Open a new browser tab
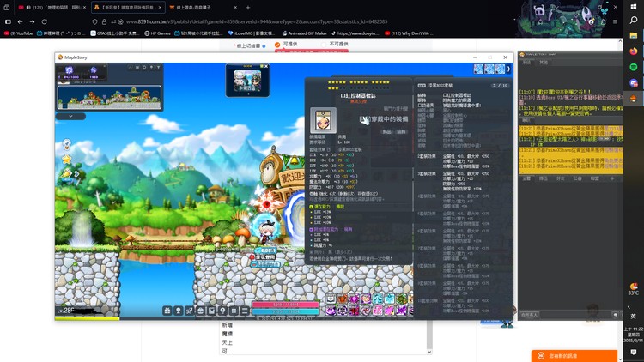This screenshot has height=362, width=644. pyautogui.click(x=247, y=8)
